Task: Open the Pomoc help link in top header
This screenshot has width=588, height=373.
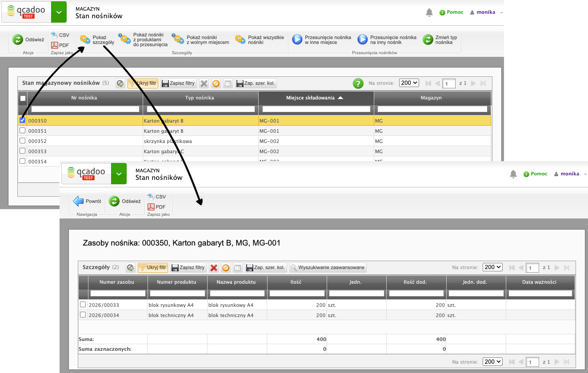Action: (x=452, y=12)
